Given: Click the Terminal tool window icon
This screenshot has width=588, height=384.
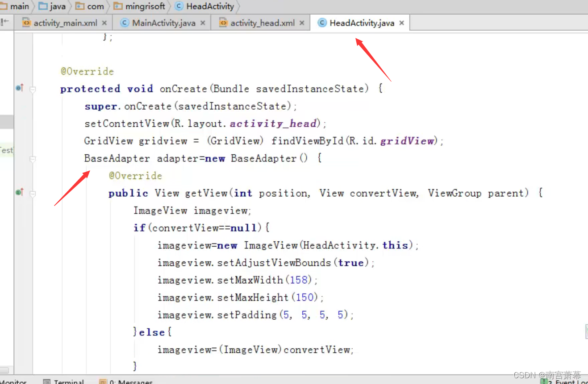Looking at the screenshot, I should (x=47, y=382).
